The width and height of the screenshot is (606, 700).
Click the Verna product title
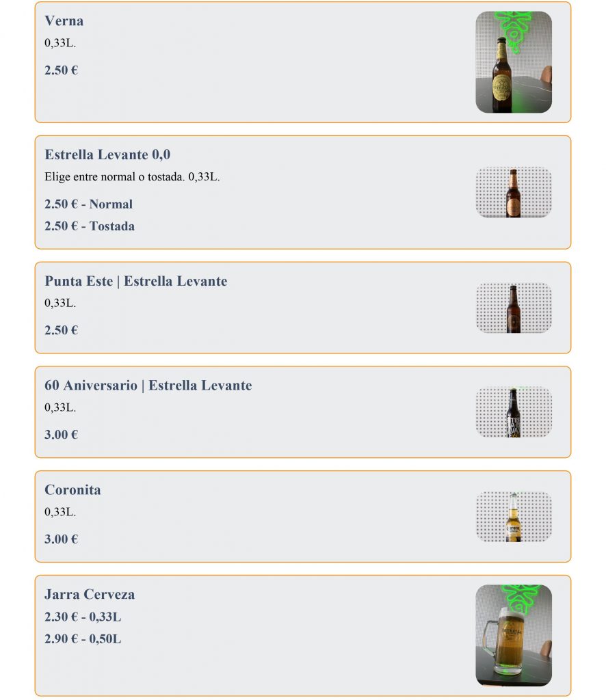(64, 21)
